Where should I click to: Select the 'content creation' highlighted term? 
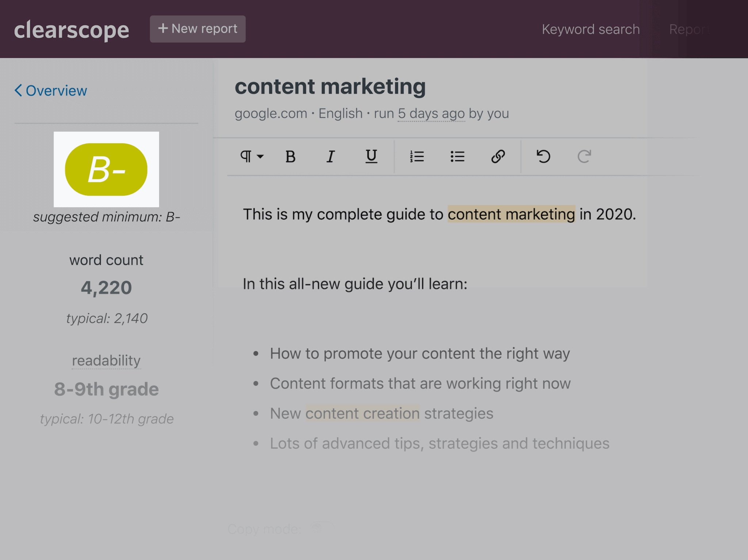click(x=363, y=413)
